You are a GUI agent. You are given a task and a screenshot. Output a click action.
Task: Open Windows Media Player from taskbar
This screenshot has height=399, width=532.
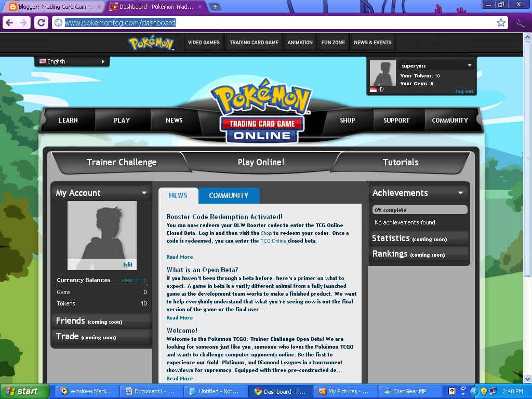[x=86, y=391]
